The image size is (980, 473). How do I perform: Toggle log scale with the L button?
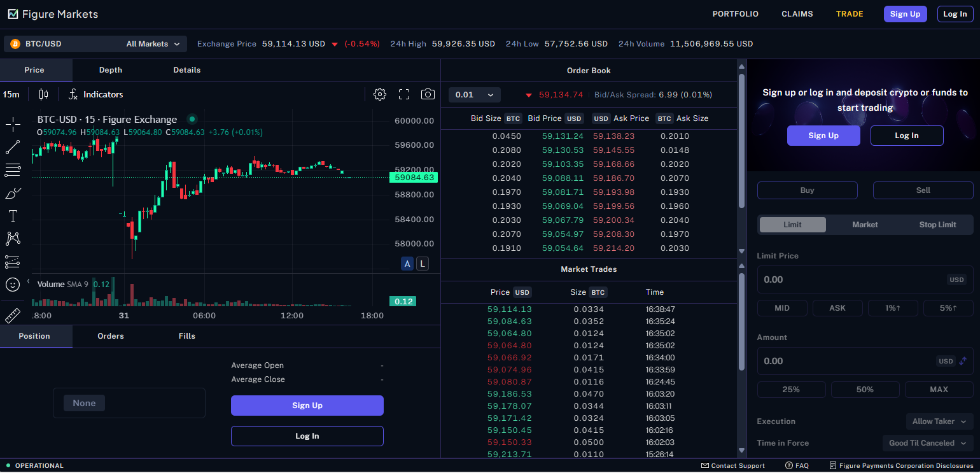423,264
